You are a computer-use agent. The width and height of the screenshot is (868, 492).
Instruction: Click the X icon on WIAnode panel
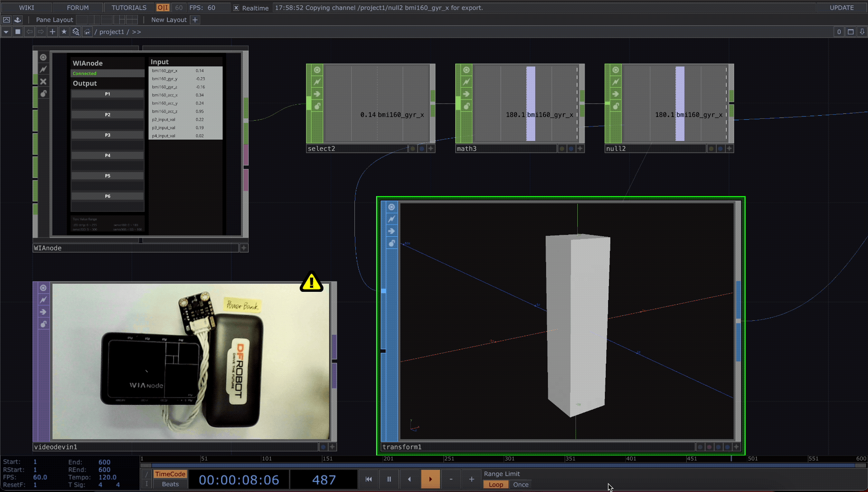(43, 81)
